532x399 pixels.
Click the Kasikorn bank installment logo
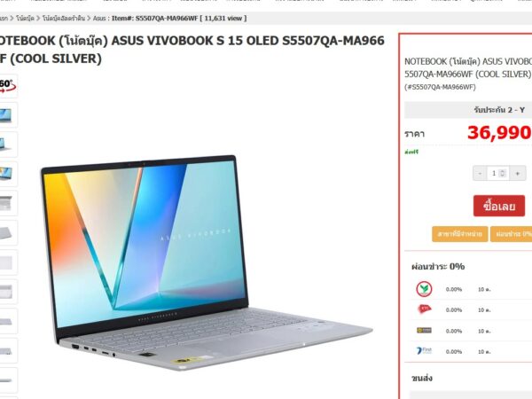coord(424,289)
